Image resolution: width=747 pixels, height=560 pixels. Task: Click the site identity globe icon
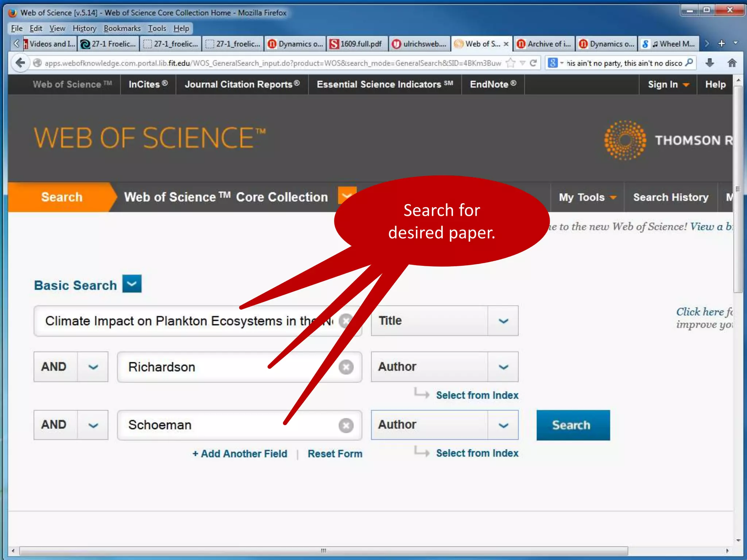(x=37, y=63)
